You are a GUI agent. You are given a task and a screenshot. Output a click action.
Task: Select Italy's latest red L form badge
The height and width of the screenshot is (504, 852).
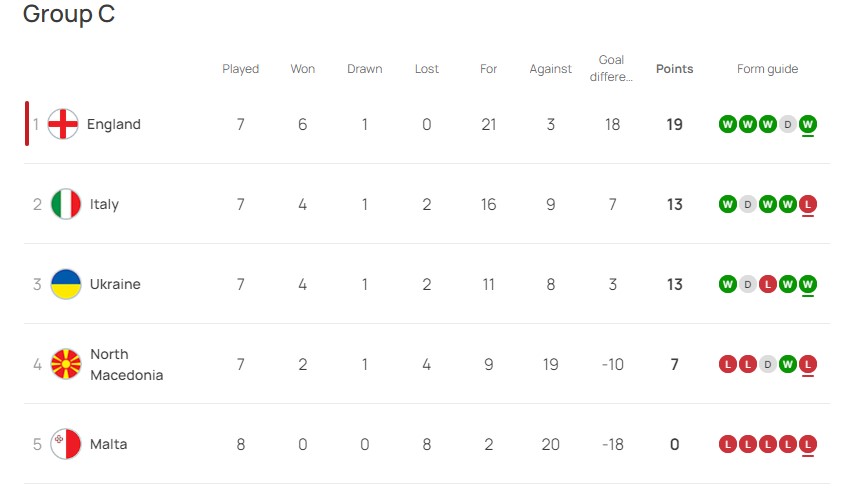(808, 204)
